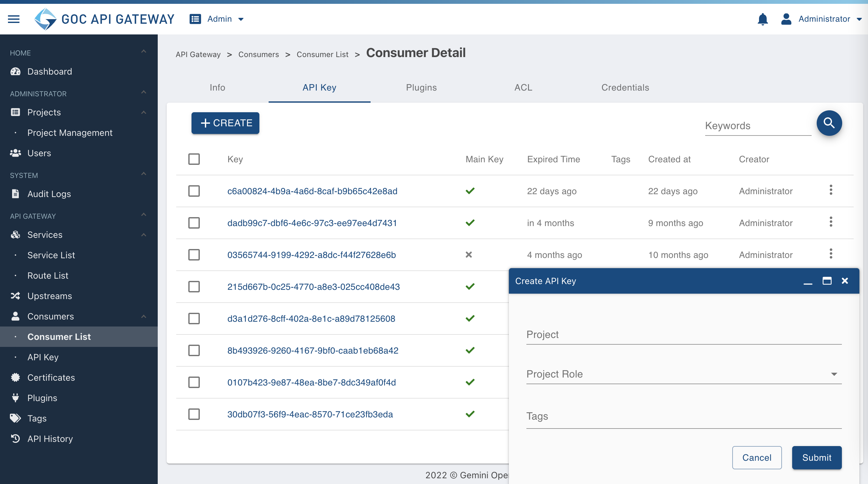The height and width of the screenshot is (484, 868).
Task: Go to Consumer List breadcrumb
Action: click(322, 55)
